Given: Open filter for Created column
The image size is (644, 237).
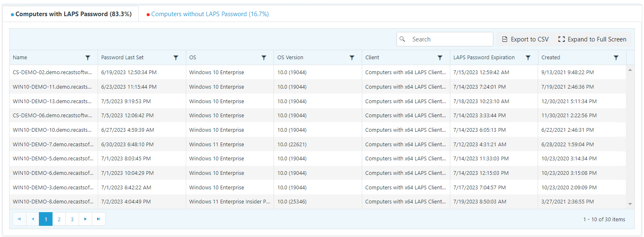Looking at the screenshot, I should pyautogui.click(x=616, y=58).
